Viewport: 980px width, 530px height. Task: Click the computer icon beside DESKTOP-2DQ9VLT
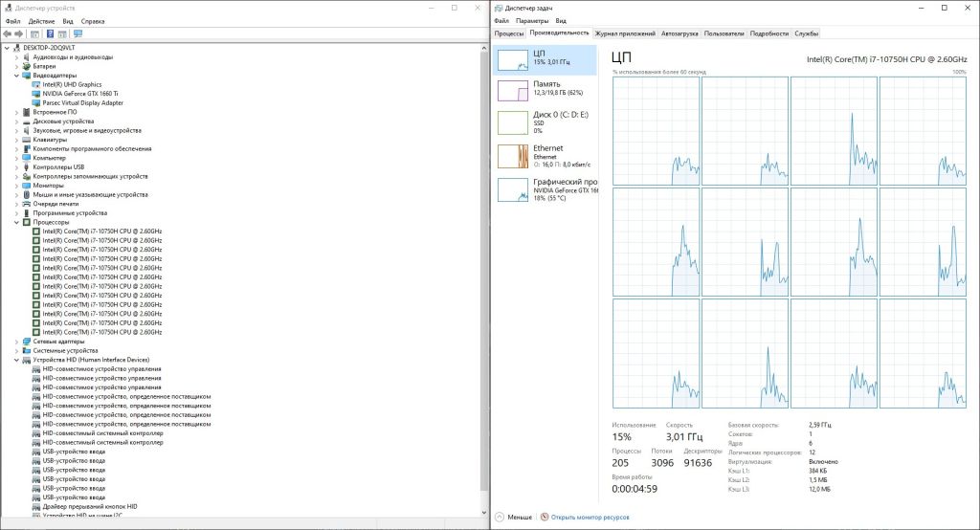[x=17, y=48]
